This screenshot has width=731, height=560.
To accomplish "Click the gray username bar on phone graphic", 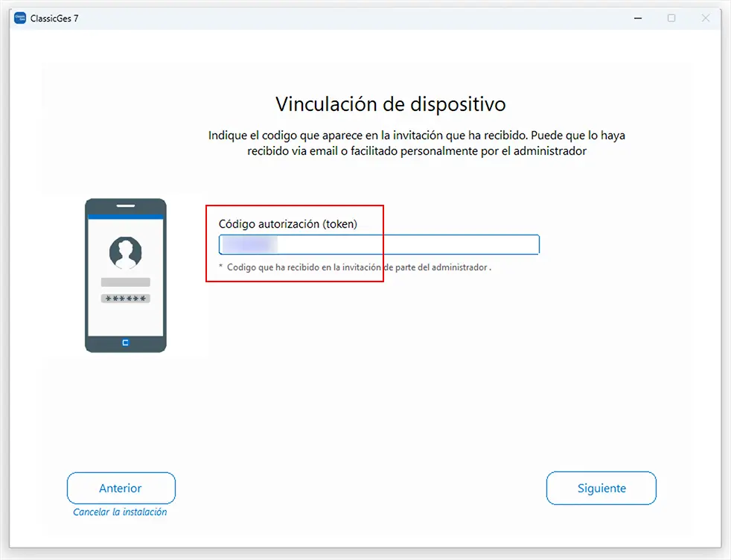I will point(125,282).
